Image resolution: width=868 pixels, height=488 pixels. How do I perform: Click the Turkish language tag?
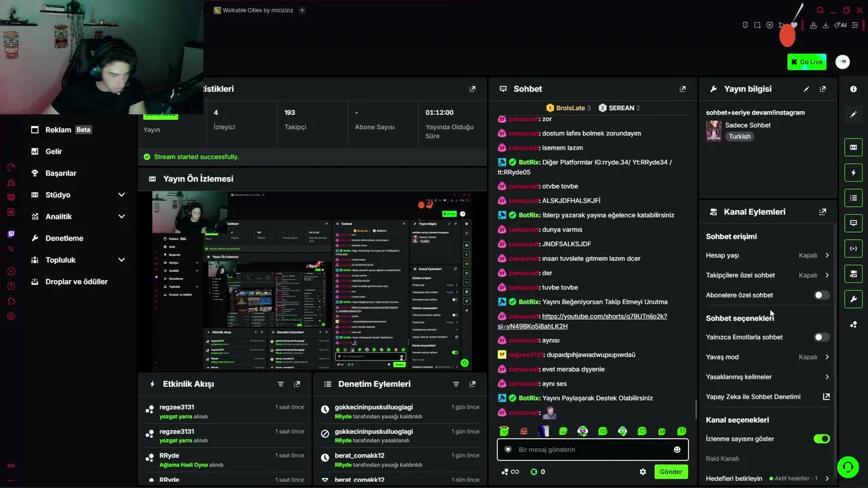coord(740,136)
